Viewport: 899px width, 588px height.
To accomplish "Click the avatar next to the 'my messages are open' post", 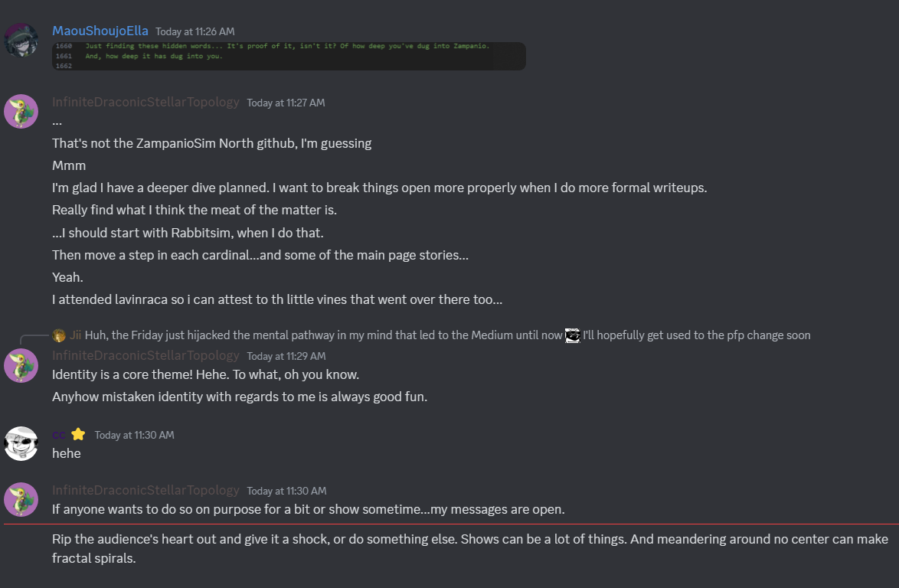I will click(x=21, y=499).
